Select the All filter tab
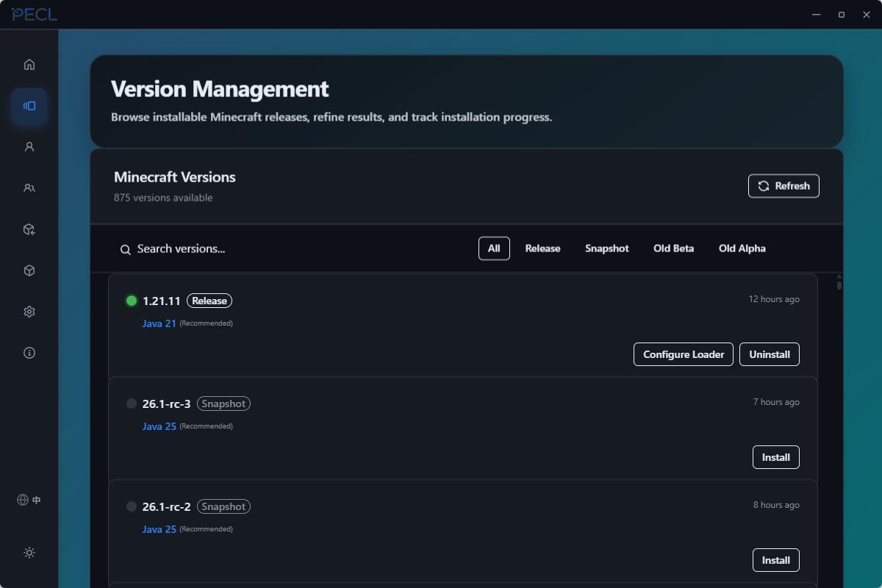This screenshot has height=588, width=882. 494,248
